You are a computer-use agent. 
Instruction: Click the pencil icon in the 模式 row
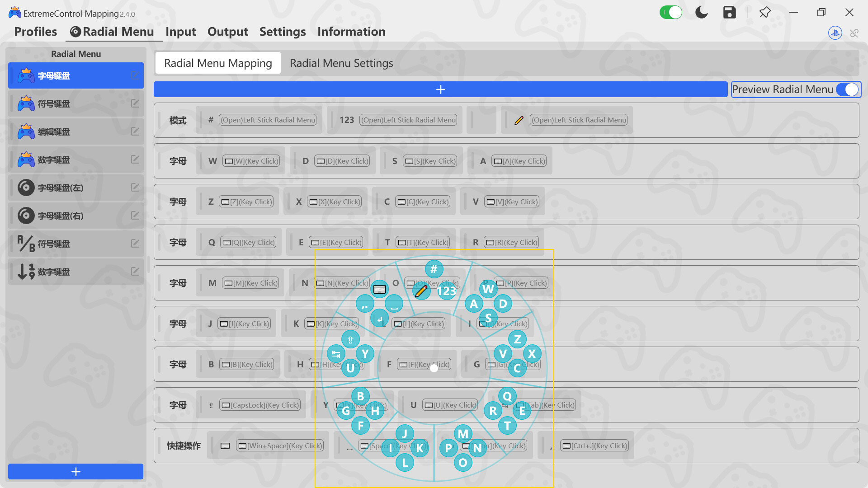pyautogui.click(x=519, y=120)
